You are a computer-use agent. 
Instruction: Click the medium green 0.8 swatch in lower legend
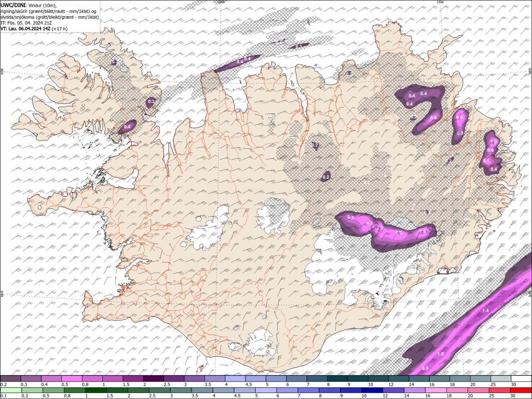(x=75, y=390)
